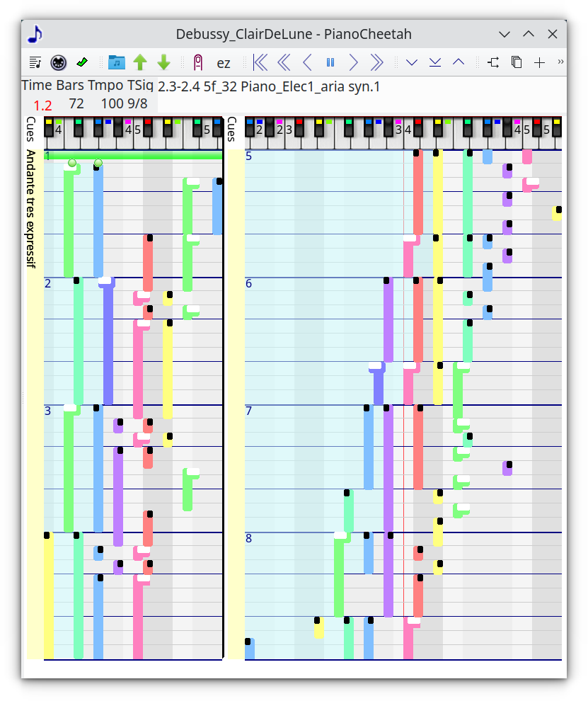Click the green up arrow icon
Screen dimensions: 588x701
pyautogui.click(x=140, y=62)
